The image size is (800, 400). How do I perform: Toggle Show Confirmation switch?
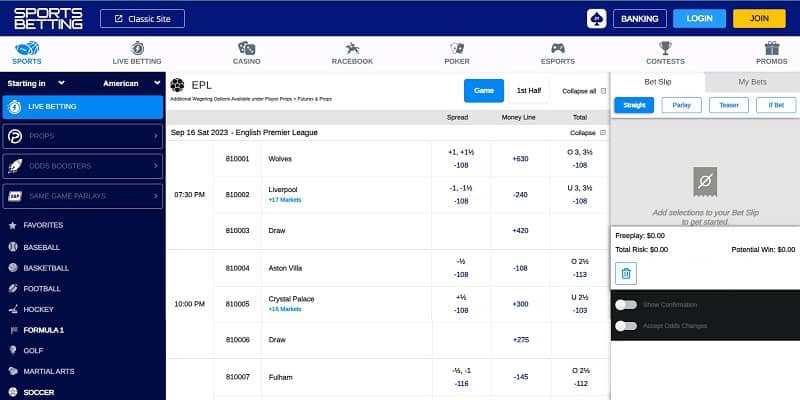click(626, 305)
